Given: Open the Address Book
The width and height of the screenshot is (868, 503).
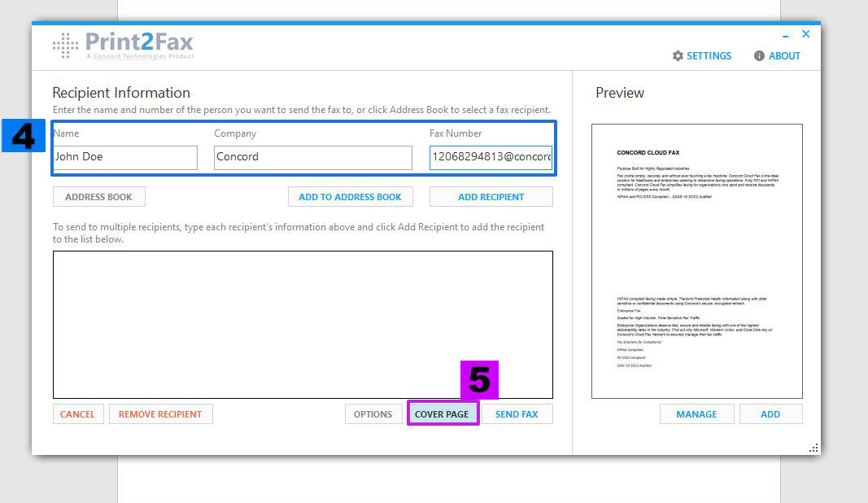Looking at the screenshot, I should point(98,197).
